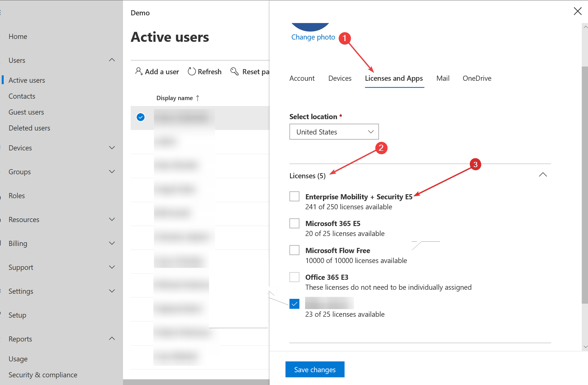588x385 pixels.
Task: Close the user details panel
Action: click(577, 11)
